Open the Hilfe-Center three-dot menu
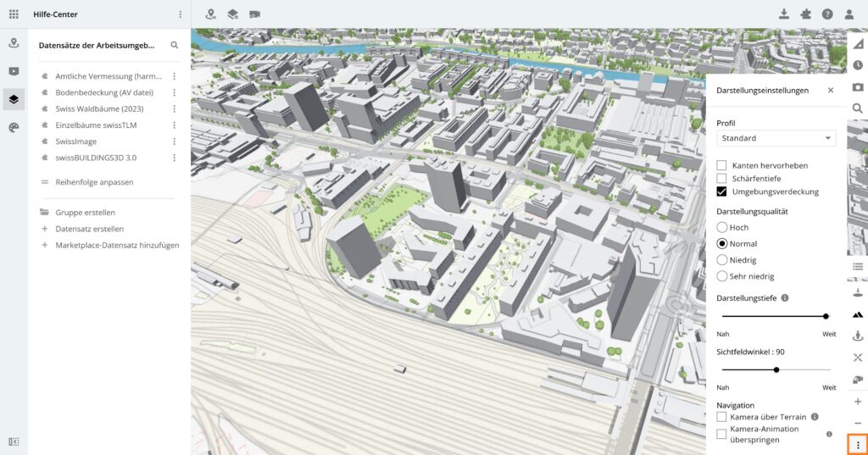868x455 pixels. coord(180,14)
